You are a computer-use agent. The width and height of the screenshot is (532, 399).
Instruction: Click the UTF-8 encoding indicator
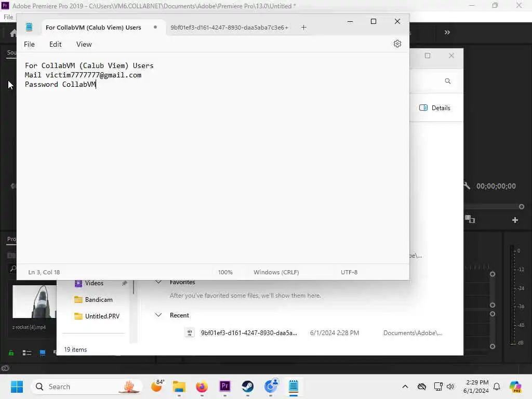(349, 272)
